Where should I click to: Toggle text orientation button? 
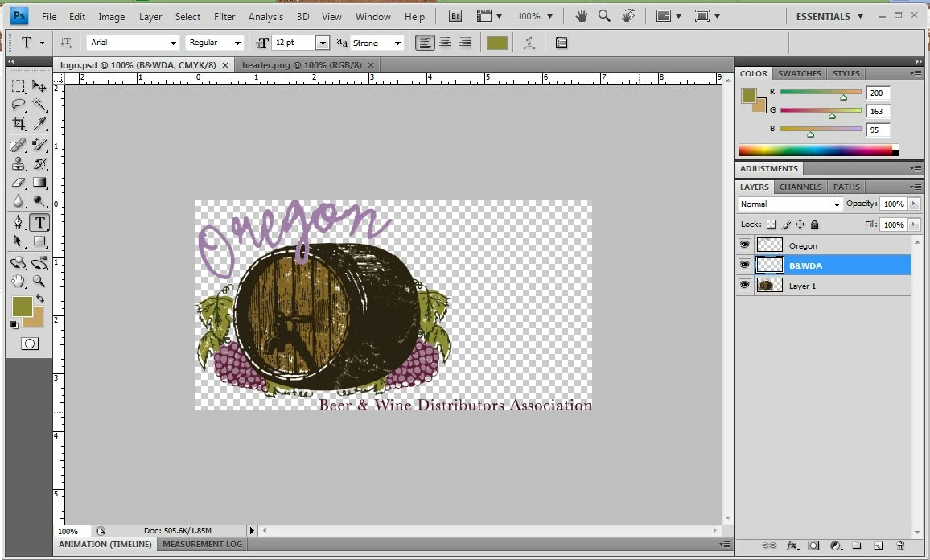pos(66,43)
